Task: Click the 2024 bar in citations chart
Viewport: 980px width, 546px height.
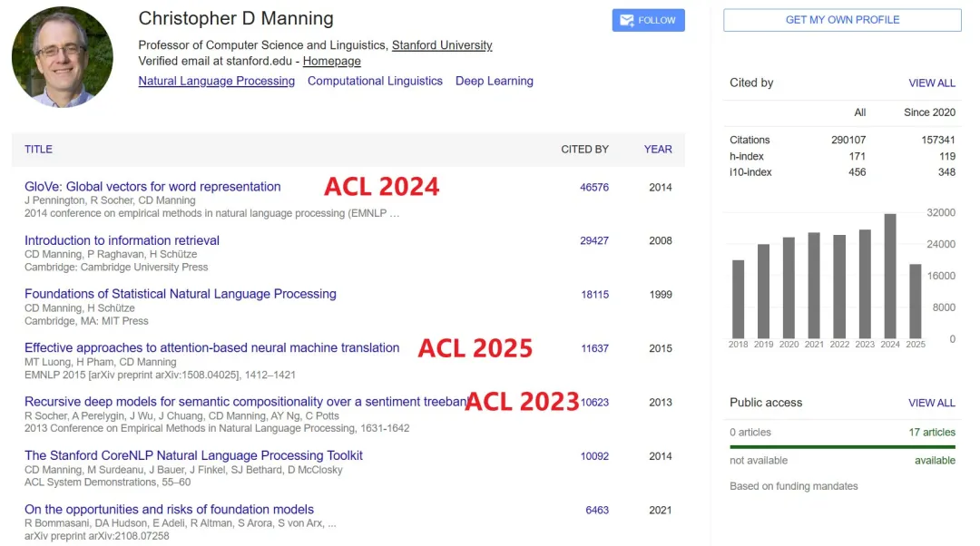Action: 890,277
